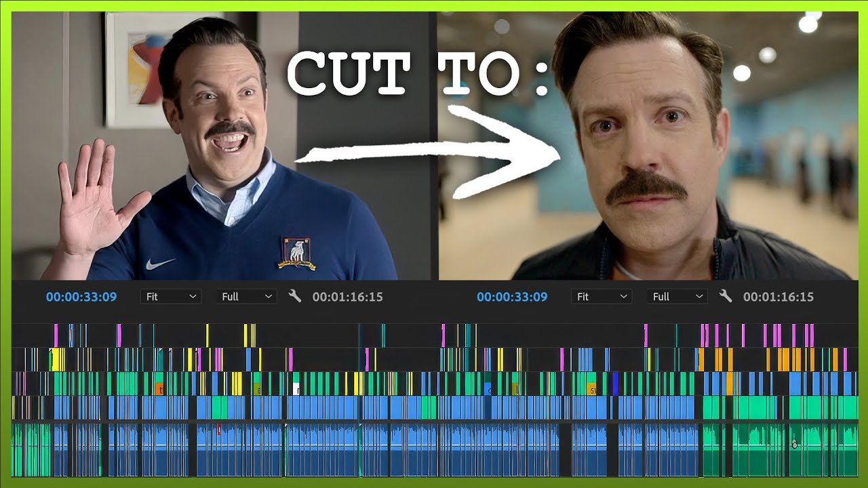The image size is (868, 488).
Task: Select the dark navy clip on the green track
Action: pos(616,384)
